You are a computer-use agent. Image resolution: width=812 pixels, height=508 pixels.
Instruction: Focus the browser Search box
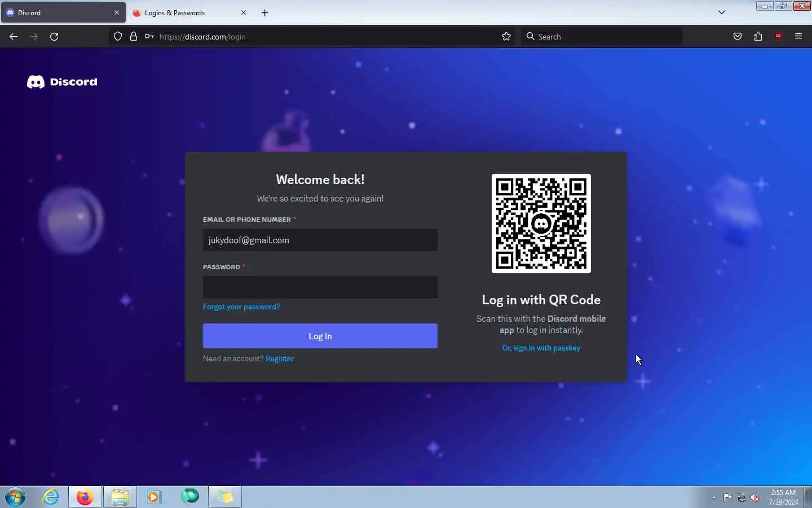pyautogui.click(x=601, y=37)
